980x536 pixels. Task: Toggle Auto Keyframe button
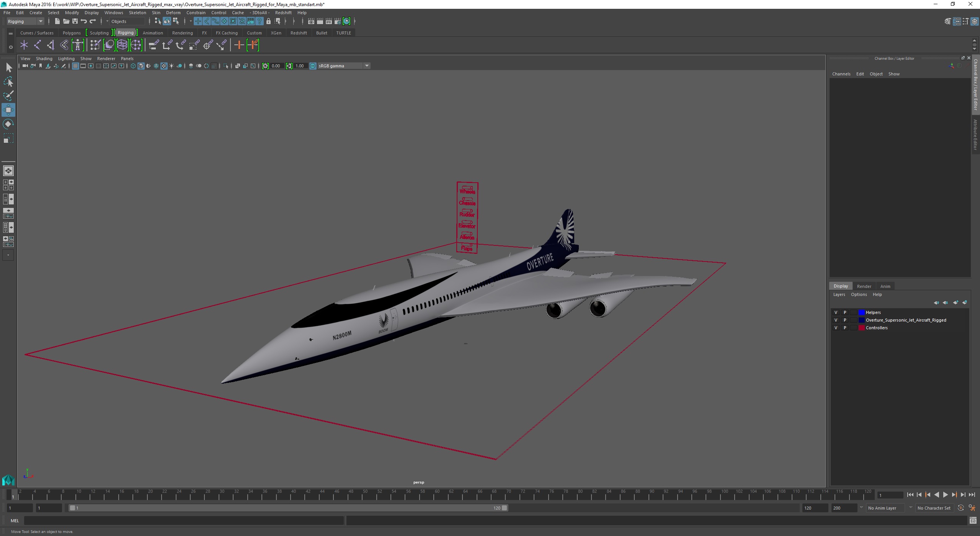coord(961,508)
